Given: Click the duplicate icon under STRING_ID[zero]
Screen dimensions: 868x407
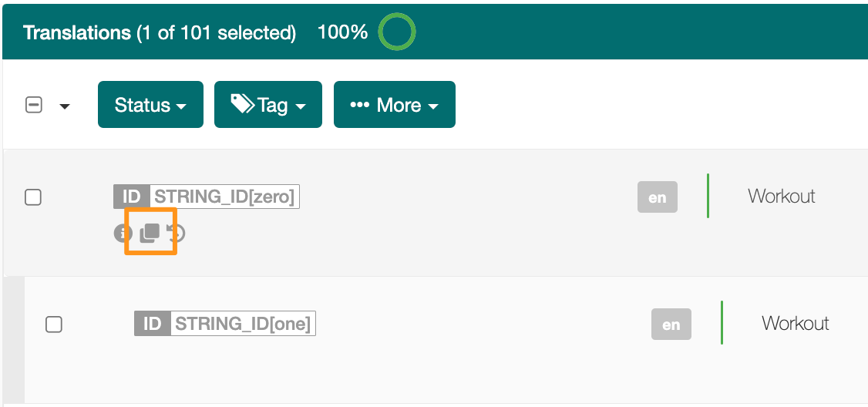Looking at the screenshot, I should [150, 233].
